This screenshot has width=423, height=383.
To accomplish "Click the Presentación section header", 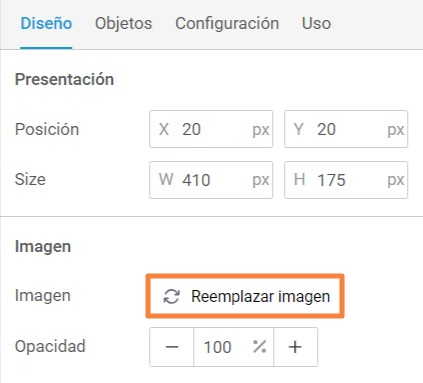I will [64, 79].
